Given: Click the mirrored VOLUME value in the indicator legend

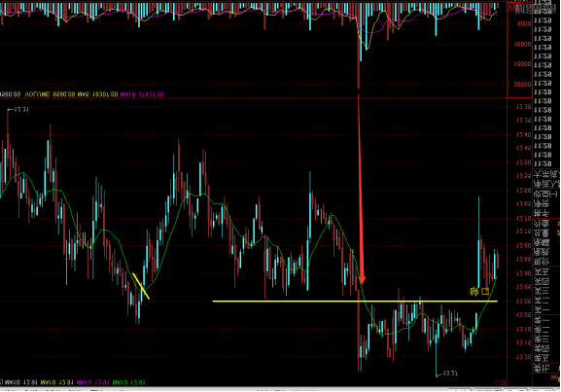Looking at the screenshot, I should tap(50, 94).
